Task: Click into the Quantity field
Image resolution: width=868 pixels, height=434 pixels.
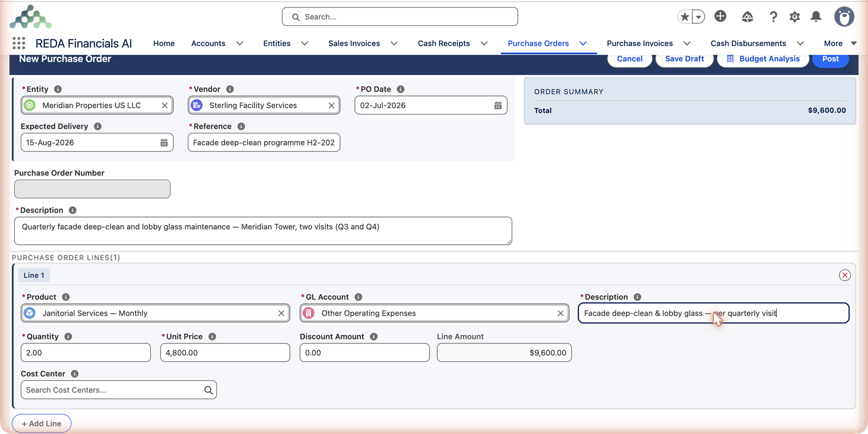Action: [86, 353]
